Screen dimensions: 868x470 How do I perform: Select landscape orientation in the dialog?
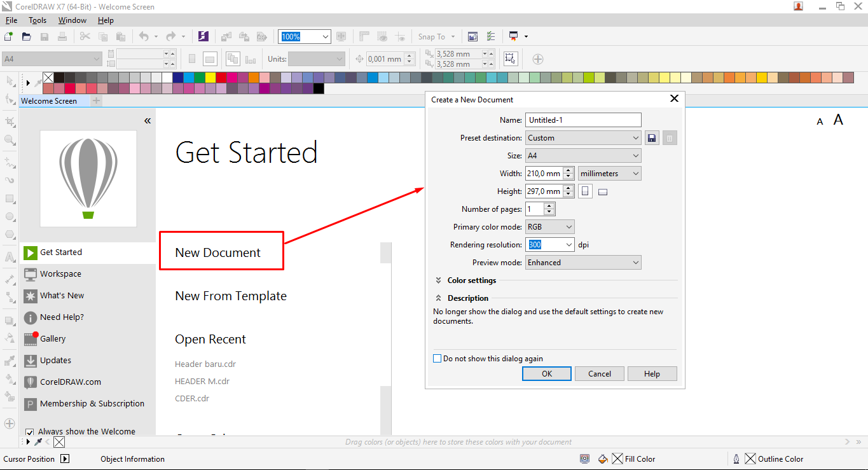pyautogui.click(x=603, y=191)
